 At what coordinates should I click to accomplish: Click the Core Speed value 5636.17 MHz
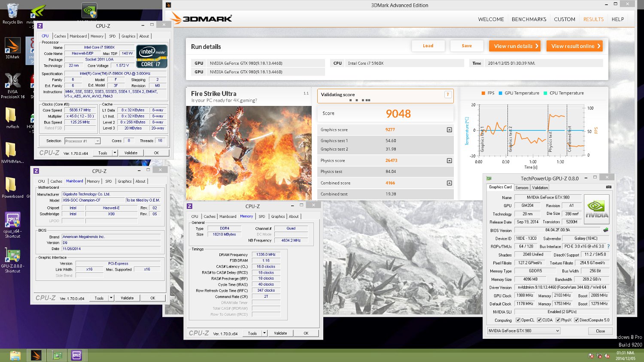point(80,110)
